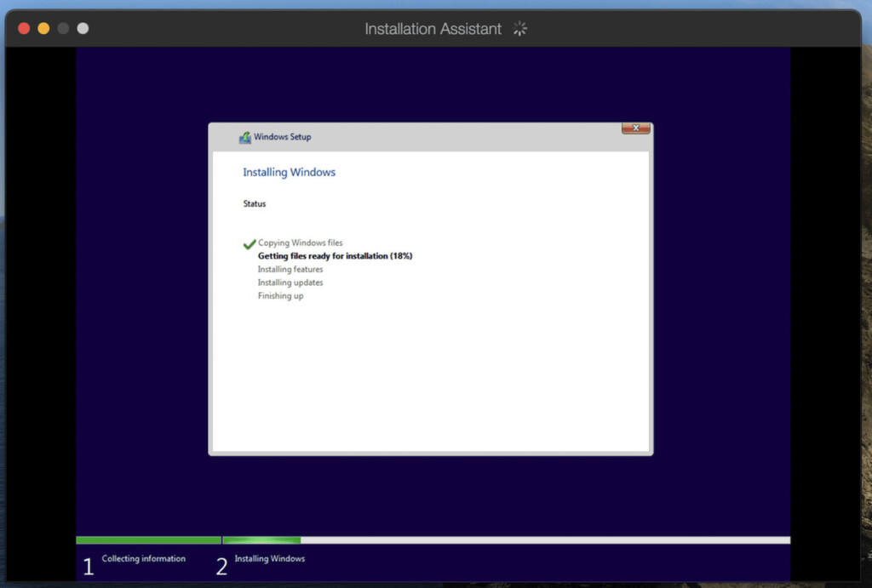
Task: Click the white fourth button in title bar
Action: (83, 28)
